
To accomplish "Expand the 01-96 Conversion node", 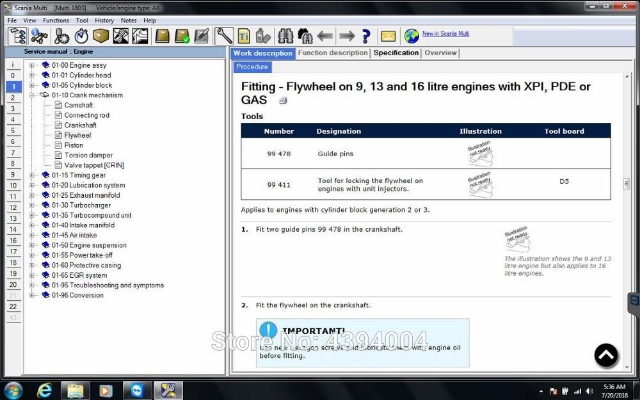I will [31, 295].
